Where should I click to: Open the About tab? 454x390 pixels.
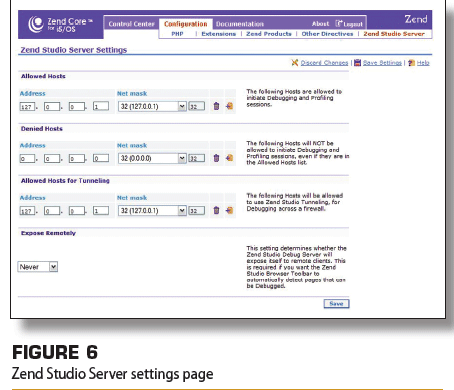[320, 24]
